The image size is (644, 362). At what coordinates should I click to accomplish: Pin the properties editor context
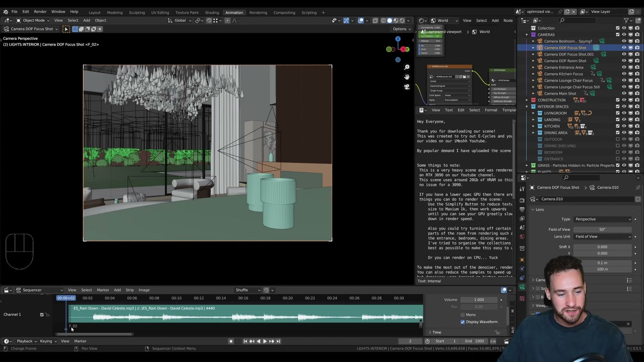click(x=638, y=187)
